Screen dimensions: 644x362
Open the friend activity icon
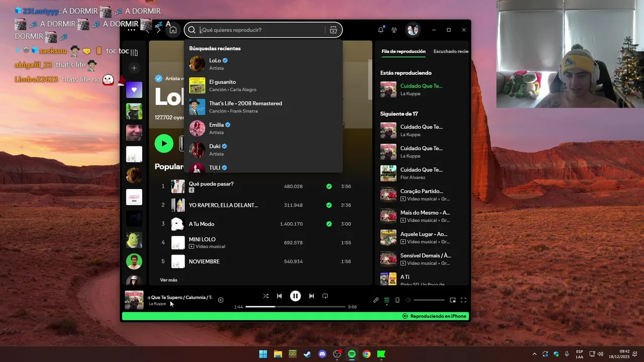pyautogui.click(x=394, y=30)
